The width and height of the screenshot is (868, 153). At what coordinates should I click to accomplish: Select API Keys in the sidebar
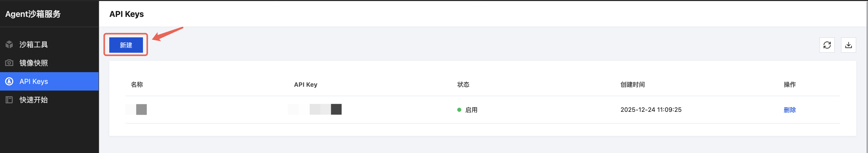tap(34, 81)
